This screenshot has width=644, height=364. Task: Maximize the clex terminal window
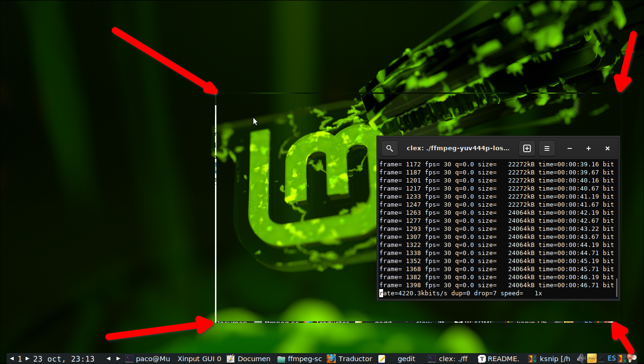coord(589,148)
